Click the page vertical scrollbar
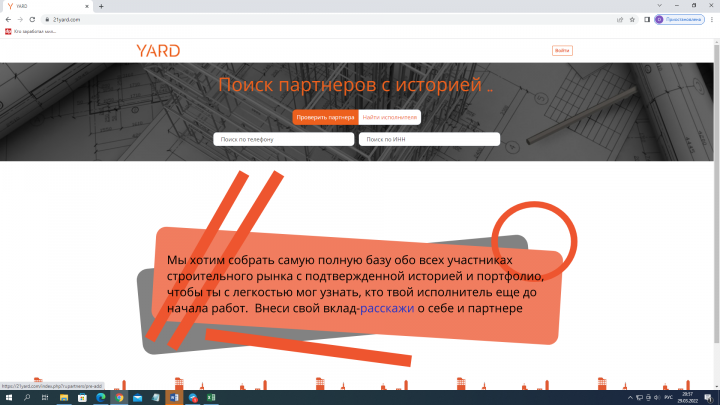 click(x=716, y=193)
